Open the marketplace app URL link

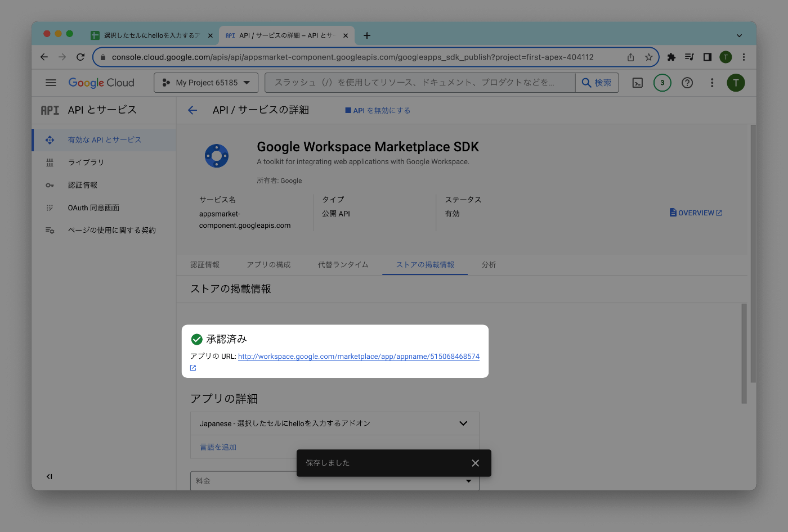(x=359, y=357)
